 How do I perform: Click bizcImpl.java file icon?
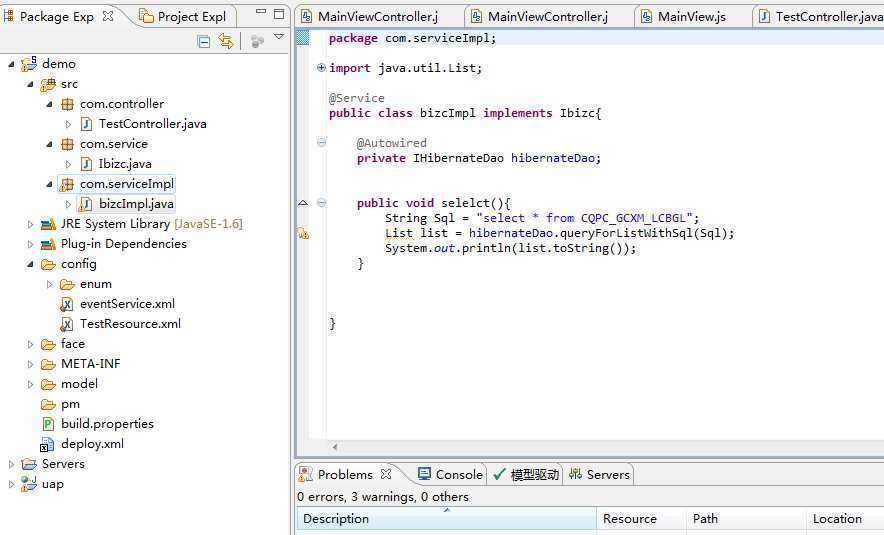click(x=86, y=204)
